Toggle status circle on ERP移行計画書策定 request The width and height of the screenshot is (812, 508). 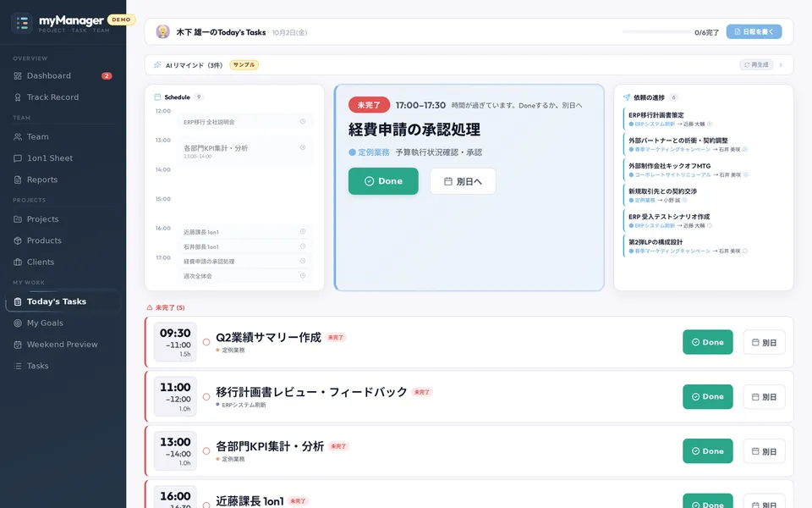[710, 124]
